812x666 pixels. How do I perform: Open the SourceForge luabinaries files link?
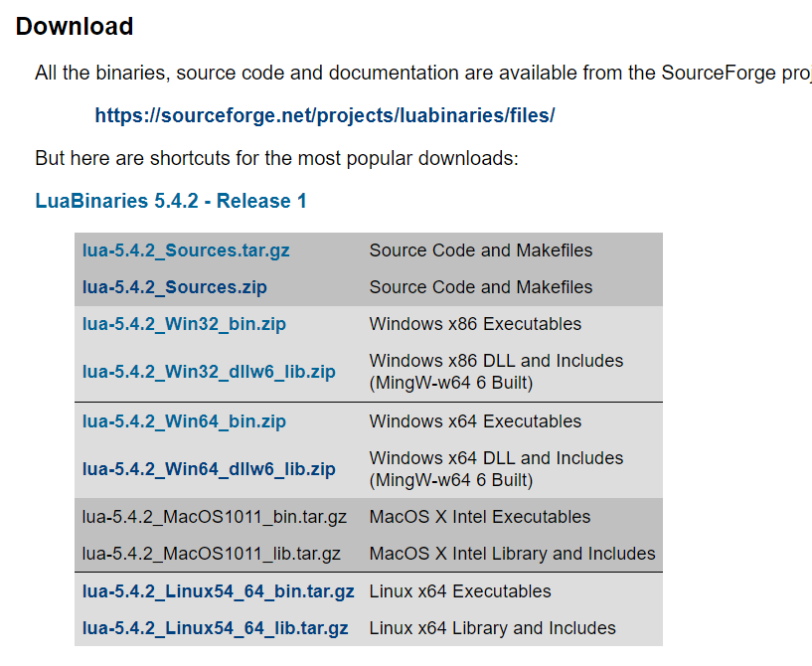tap(325, 115)
